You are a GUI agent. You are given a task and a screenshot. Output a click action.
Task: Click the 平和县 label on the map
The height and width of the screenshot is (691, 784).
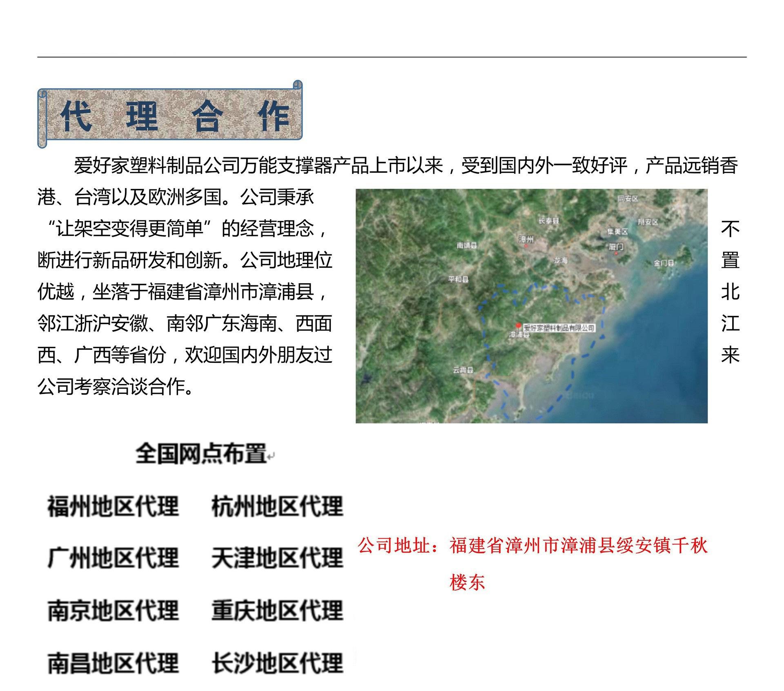pos(458,280)
